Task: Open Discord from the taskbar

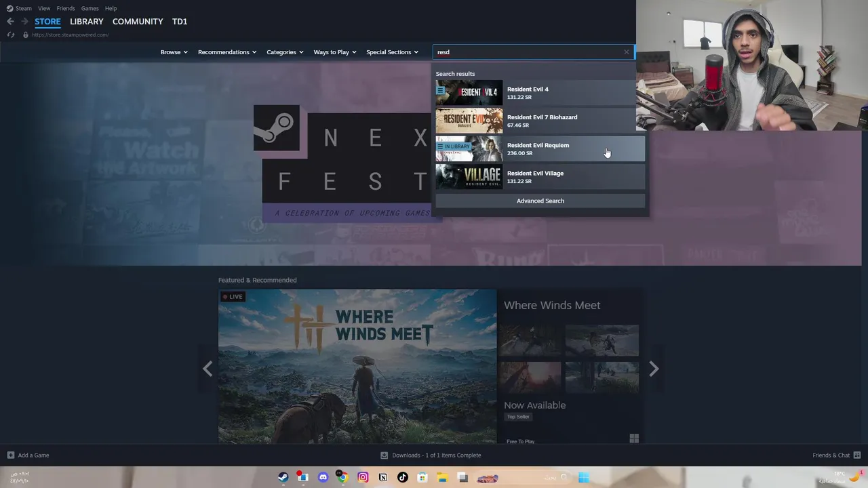Action: click(323, 477)
